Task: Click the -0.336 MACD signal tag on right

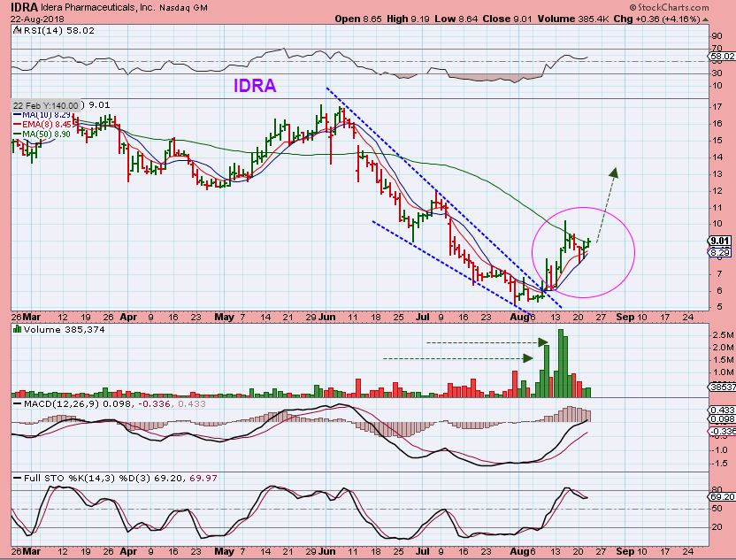Action: tap(722, 432)
